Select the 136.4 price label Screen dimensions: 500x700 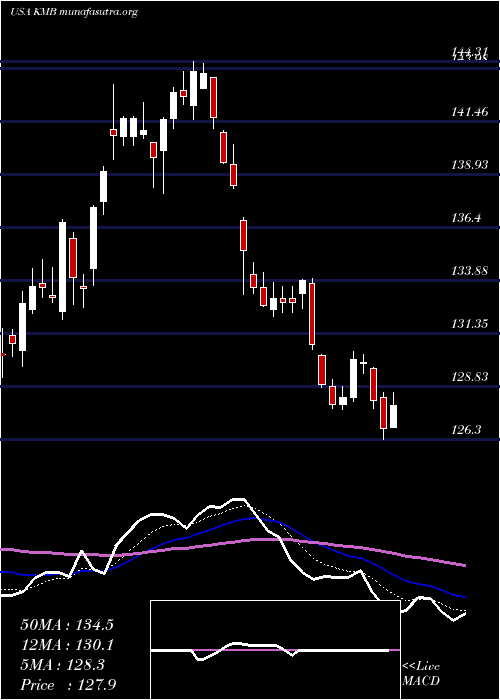(467, 218)
